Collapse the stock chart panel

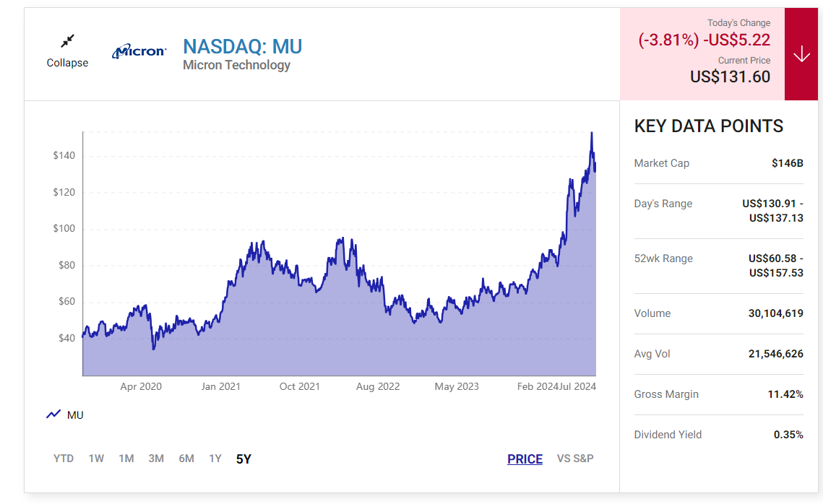point(67,51)
